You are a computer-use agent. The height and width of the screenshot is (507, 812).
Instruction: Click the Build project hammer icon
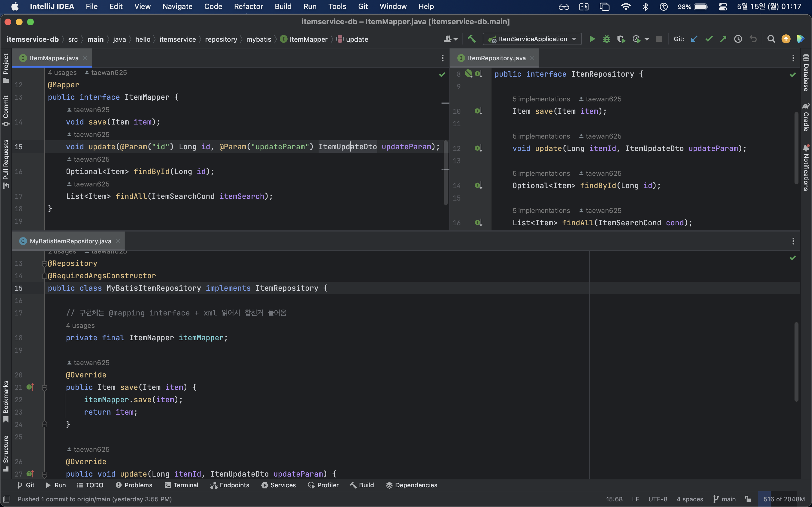point(472,39)
